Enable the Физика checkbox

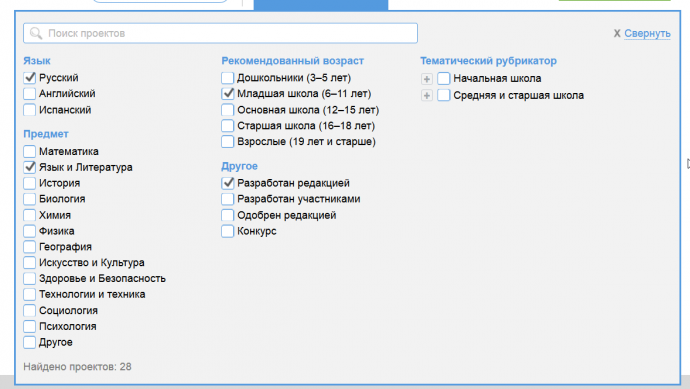click(29, 231)
